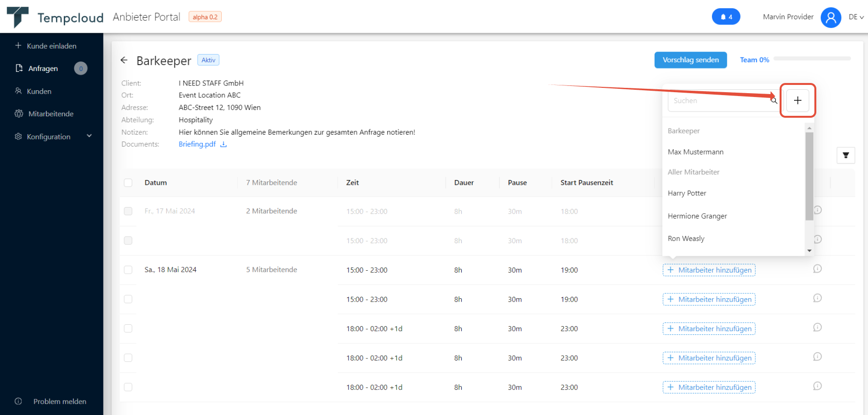This screenshot has width=868, height=415.
Task: Click the Zeit column header
Action: coord(353,183)
